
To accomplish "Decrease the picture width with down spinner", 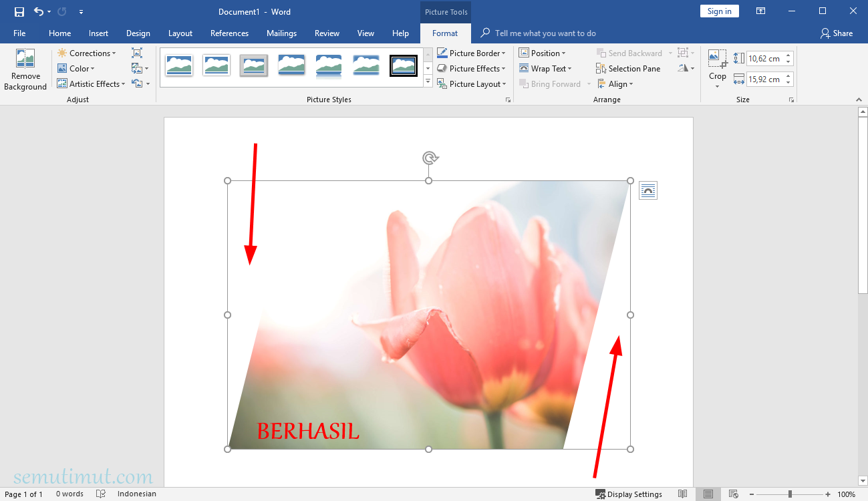I will [x=788, y=83].
